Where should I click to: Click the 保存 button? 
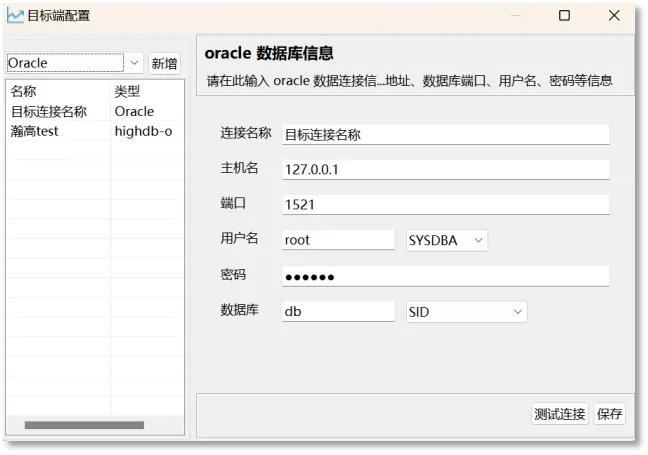tap(609, 414)
